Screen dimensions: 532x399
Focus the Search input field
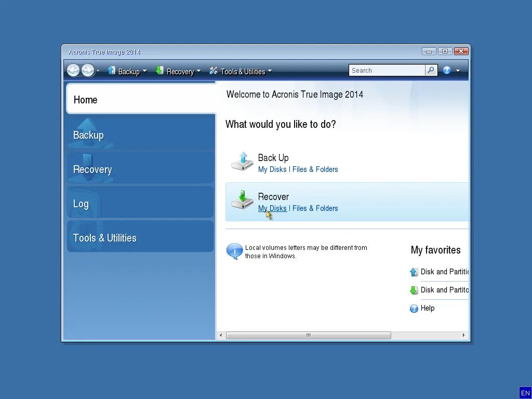coord(387,70)
